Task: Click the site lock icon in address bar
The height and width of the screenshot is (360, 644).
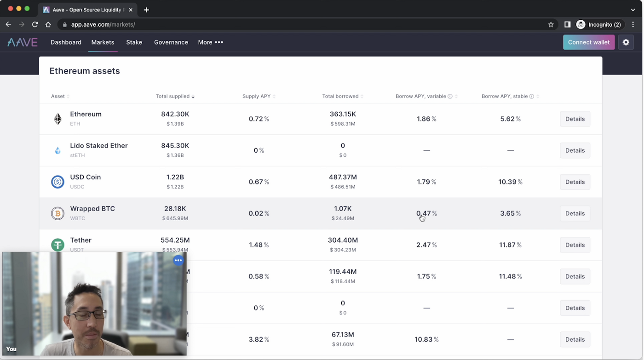Action: pyautogui.click(x=64, y=24)
